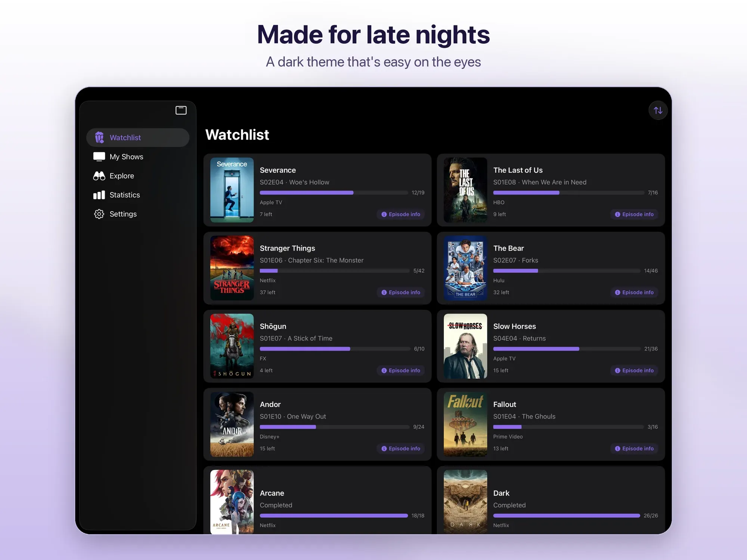
Task: Click "S04E04 · Returns" episode text
Action: [520, 338]
